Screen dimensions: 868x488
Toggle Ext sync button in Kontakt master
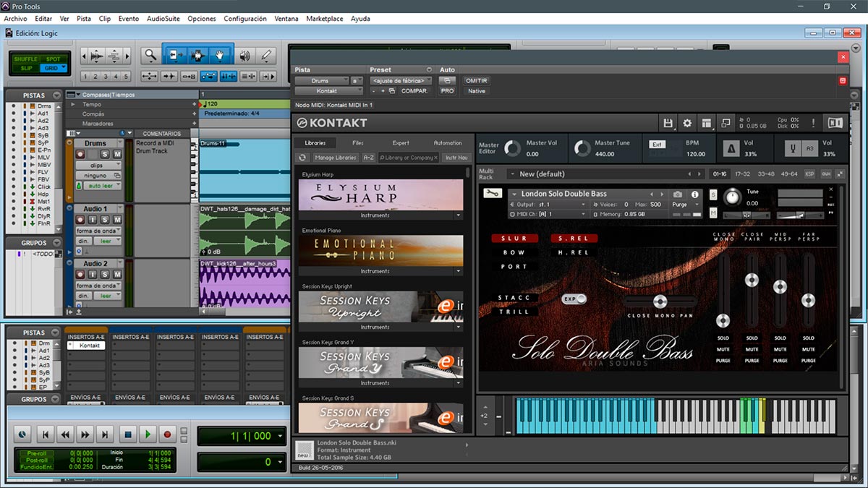657,144
